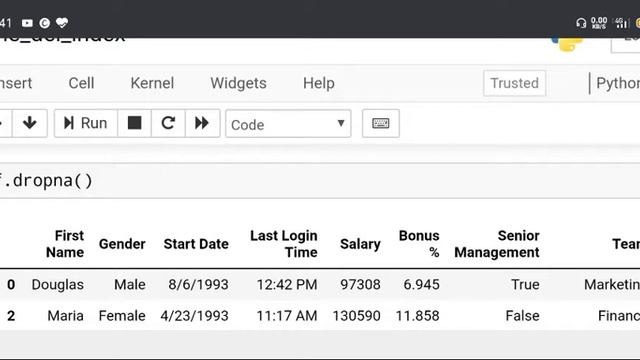Open the Widgets menu
The image size is (640, 360).
pyautogui.click(x=238, y=83)
